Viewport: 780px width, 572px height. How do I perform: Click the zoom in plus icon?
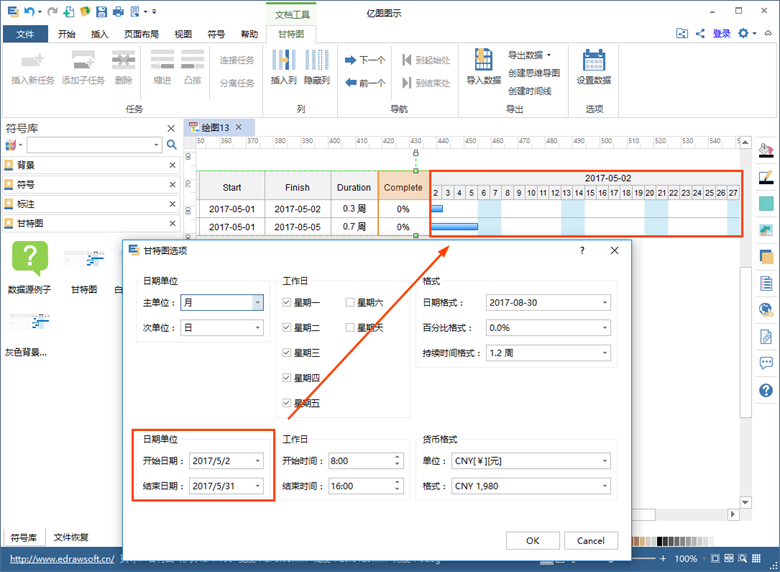[x=663, y=559]
